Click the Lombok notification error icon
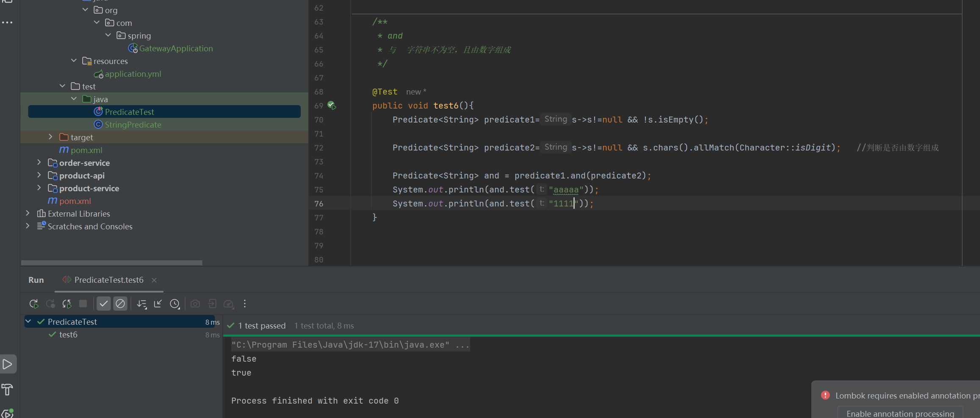980x418 pixels. 825,395
